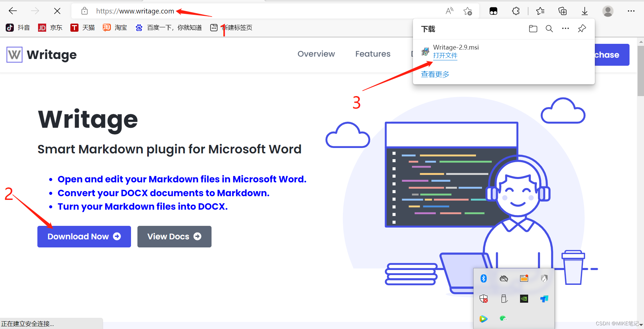
Task: Click the browser forward arrow
Action: tap(35, 11)
